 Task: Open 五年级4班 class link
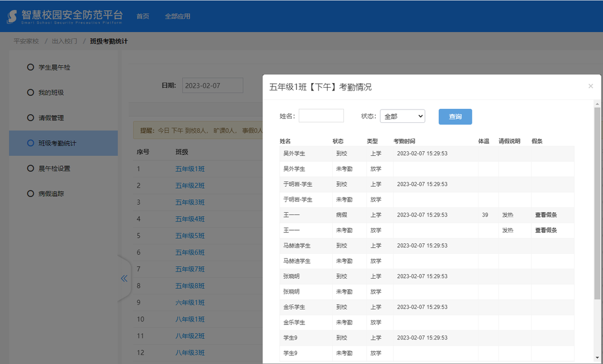point(190,219)
